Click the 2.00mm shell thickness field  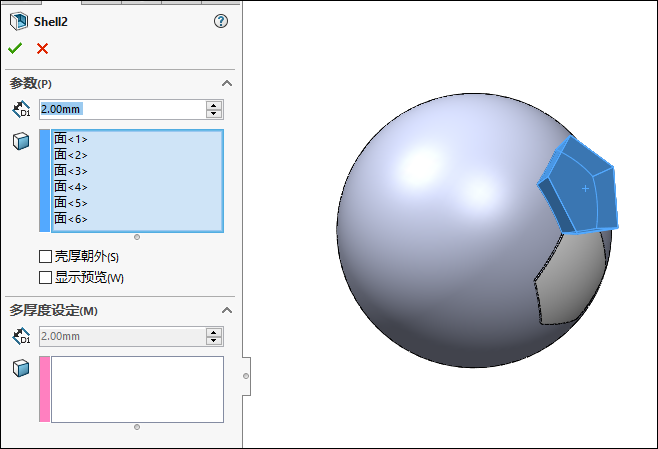123,110
